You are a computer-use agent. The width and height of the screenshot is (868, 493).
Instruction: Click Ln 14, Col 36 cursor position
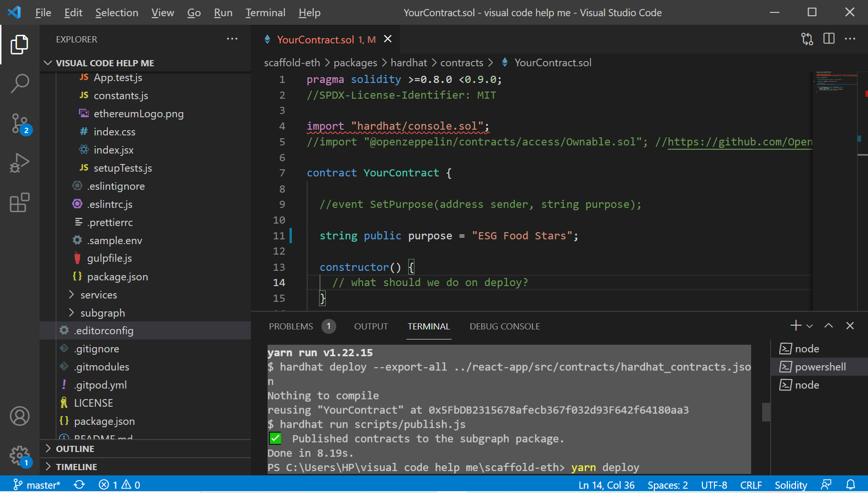tap(606, 485)
